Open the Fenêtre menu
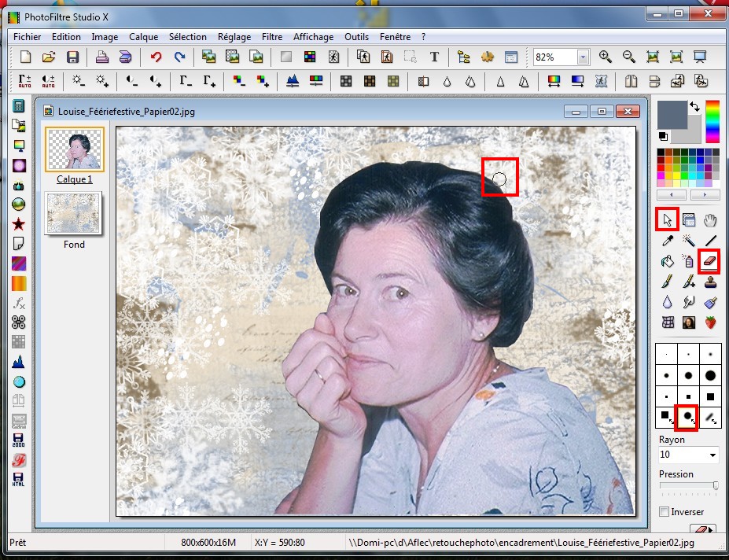This screenshot has height=560, width=729. 396,37
